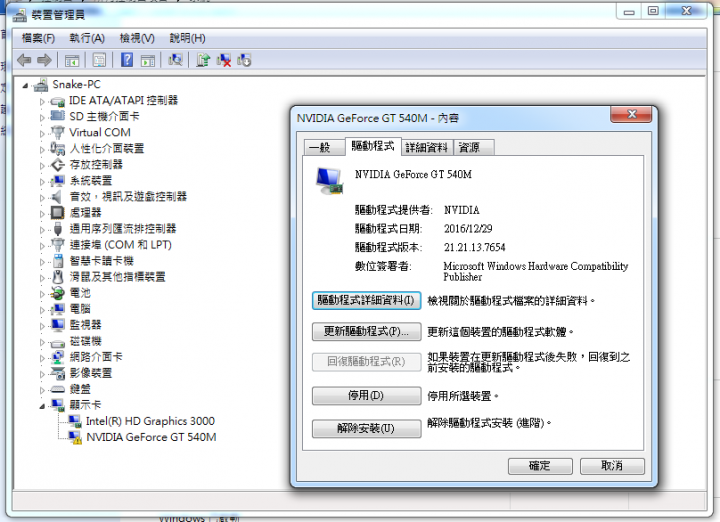Click the NVIDIA GeForce GT 540M warning icon

74,438
